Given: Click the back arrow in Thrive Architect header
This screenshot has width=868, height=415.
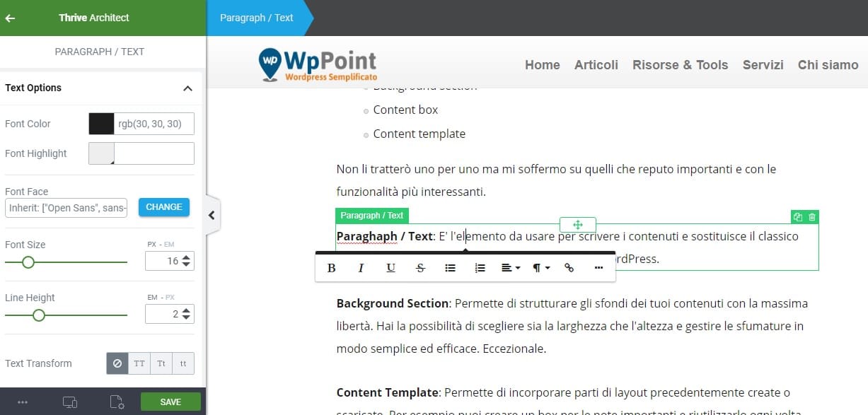Looking at the screenshot, I should click(x=10, y=18).
